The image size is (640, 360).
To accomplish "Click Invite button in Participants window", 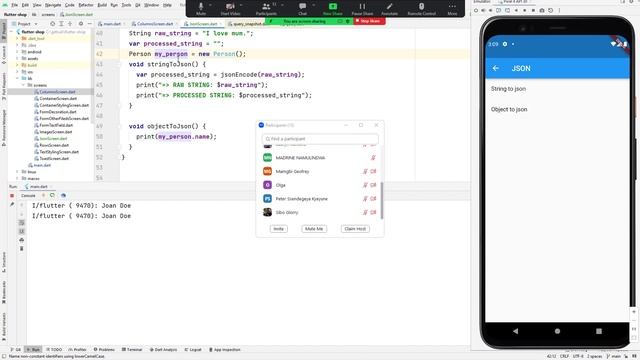I will [x=278, y=229].
